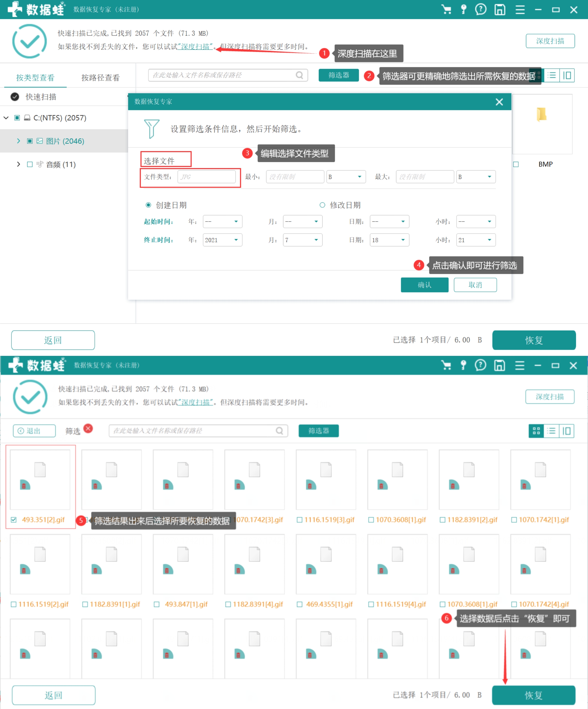Check the 音频 (11) category checkbox
The width and height of the screenshot is (588, 709).
click(x=30, y=164)
